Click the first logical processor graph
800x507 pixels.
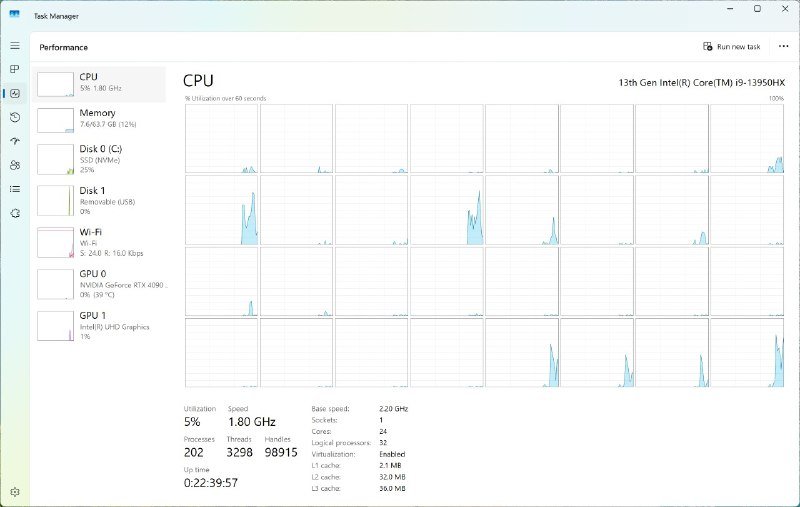click(221, 139)
